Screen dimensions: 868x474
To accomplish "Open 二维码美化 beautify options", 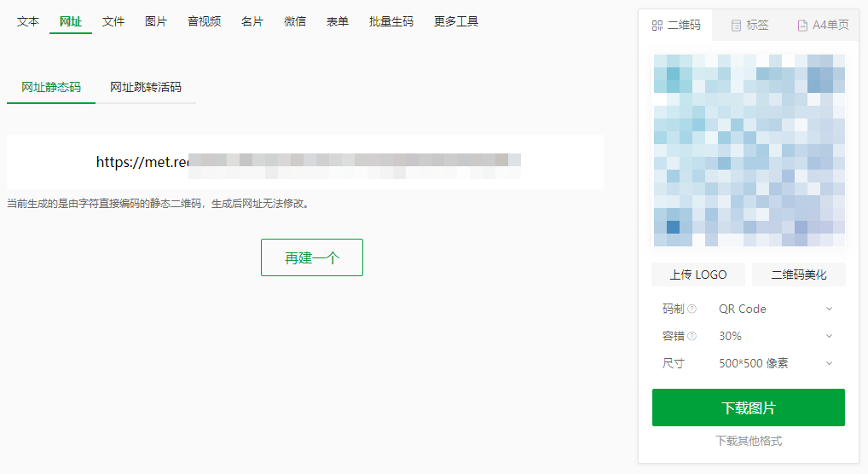I will pos(799,275).
